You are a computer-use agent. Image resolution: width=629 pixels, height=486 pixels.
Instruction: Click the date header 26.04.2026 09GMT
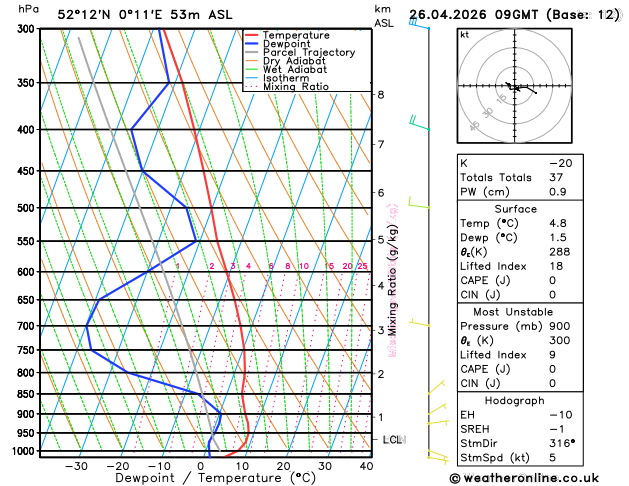click(x=473, y=15)
